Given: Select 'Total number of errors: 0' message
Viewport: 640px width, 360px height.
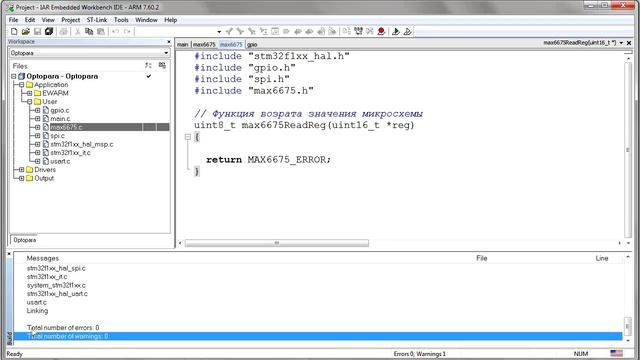Looking at the screenshot, I should point(63,328).
